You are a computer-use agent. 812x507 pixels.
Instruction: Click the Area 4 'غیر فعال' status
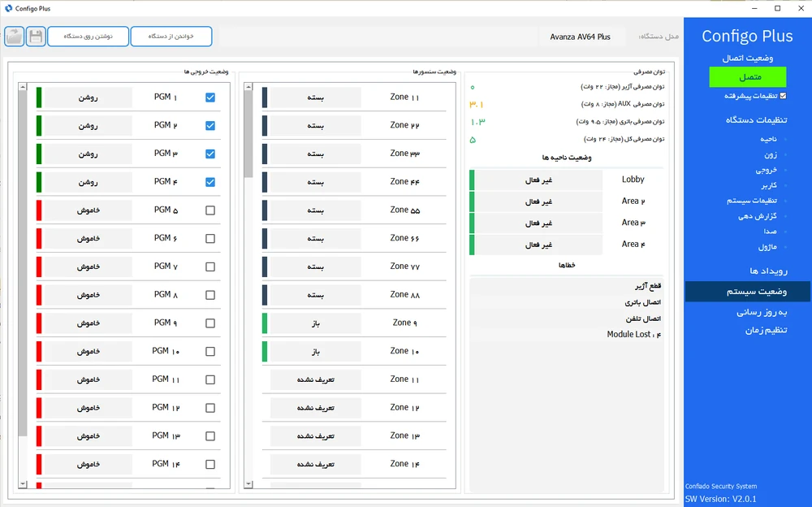[x=538, y=245]
